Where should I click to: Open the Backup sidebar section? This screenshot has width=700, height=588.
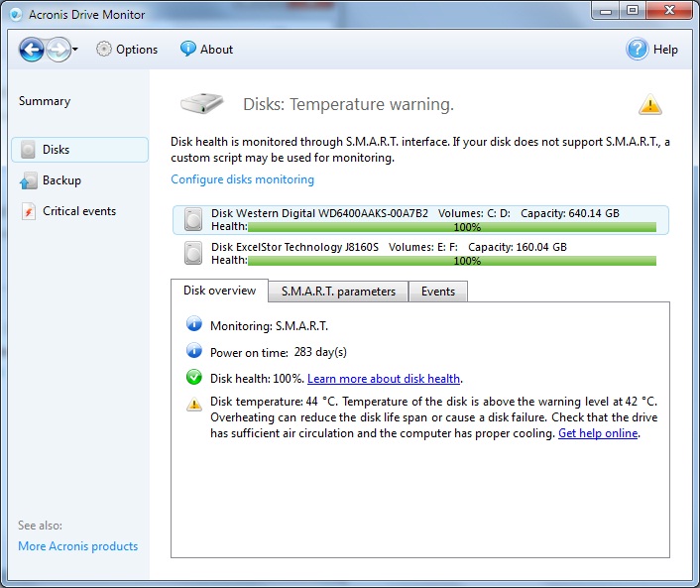click(x=62, y=180)
